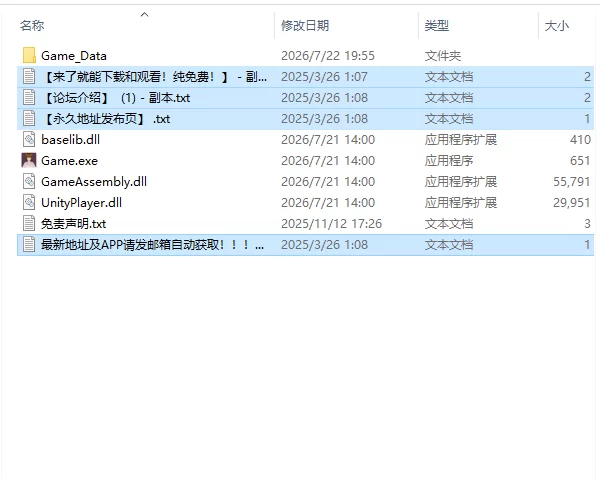Click the baselib.dll file icon
This screenshot has width=600, height=479.
[x=29, y=140]
